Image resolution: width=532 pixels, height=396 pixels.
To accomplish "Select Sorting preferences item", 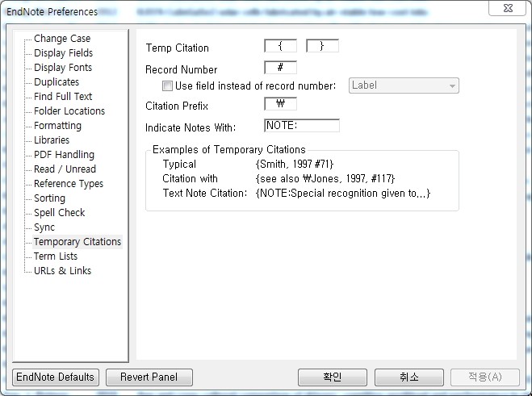I will (x=49, y=198).
